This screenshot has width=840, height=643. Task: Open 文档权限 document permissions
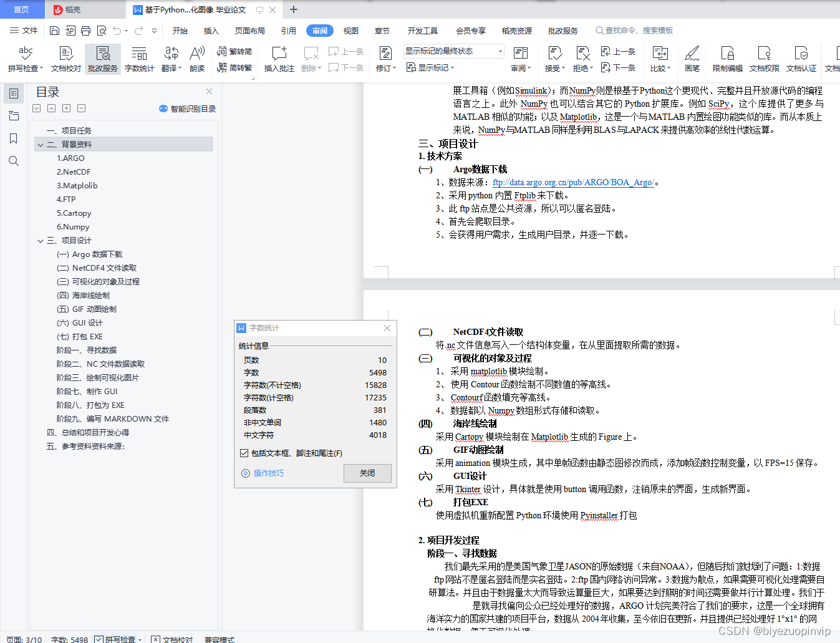tap(765, 59)
